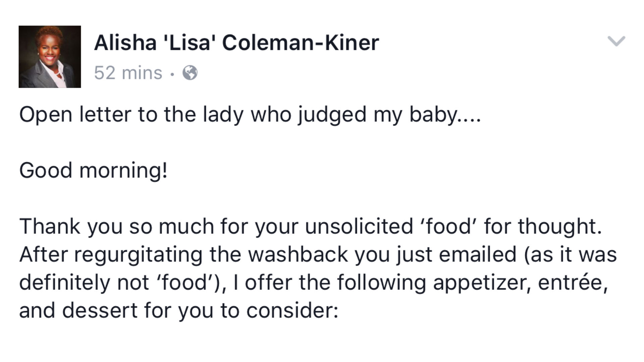Click the words "Thank you so much"
The width and height of the screenshot is (644, 362).
[117, 226]
